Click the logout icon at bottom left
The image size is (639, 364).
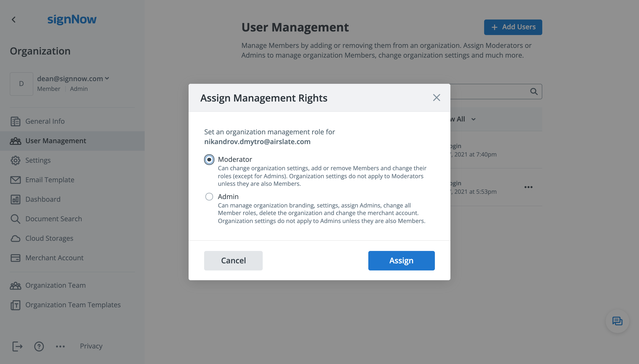17,346
